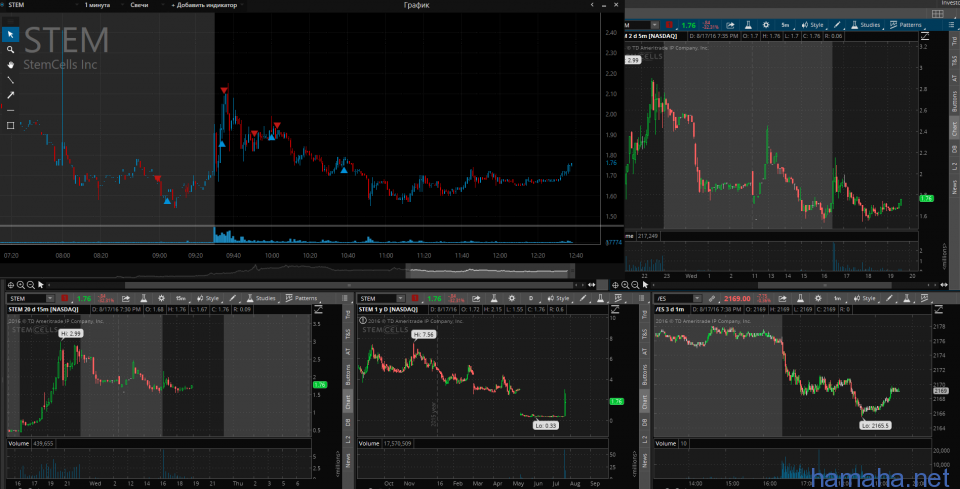Select the hand pan tool in График window
This screenshot has width=960, height=489.
(10, 65)
